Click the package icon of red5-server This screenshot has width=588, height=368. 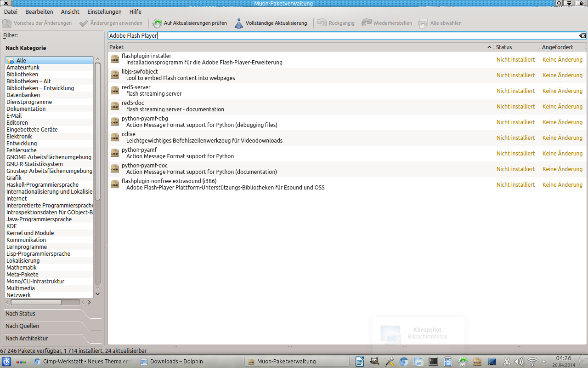(x=115, y=91)
